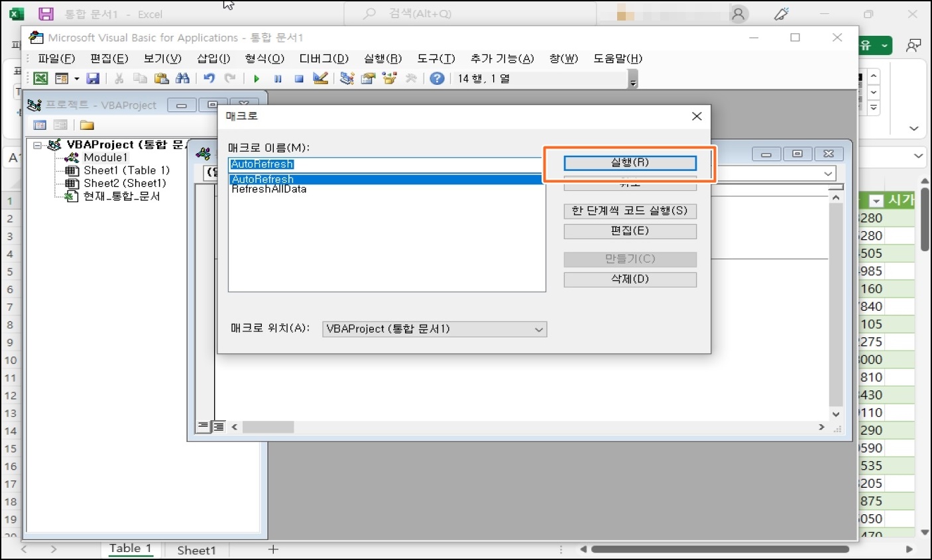Click the green Run Sub play icon
The width and height of the screenshot is (932, 560).
tap(257, 79)
